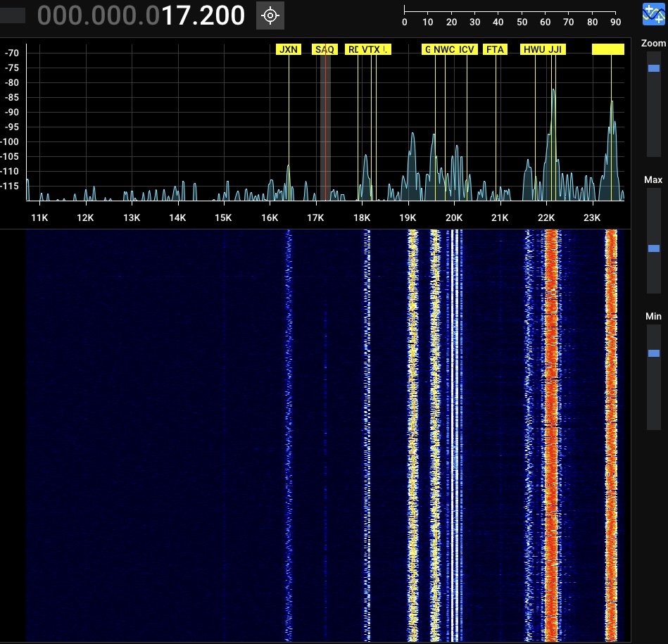668x644 pixels.
Task: Select the ICV station bookmark
Action: tap(467, 49)
